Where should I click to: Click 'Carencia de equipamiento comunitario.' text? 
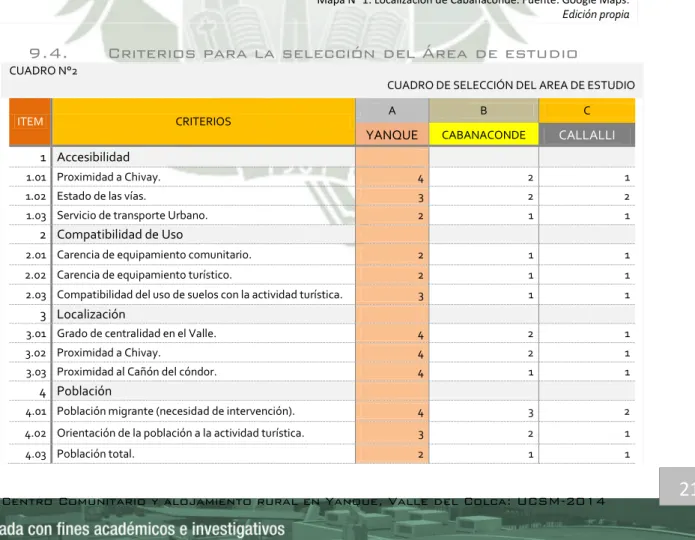pos(154,255)
